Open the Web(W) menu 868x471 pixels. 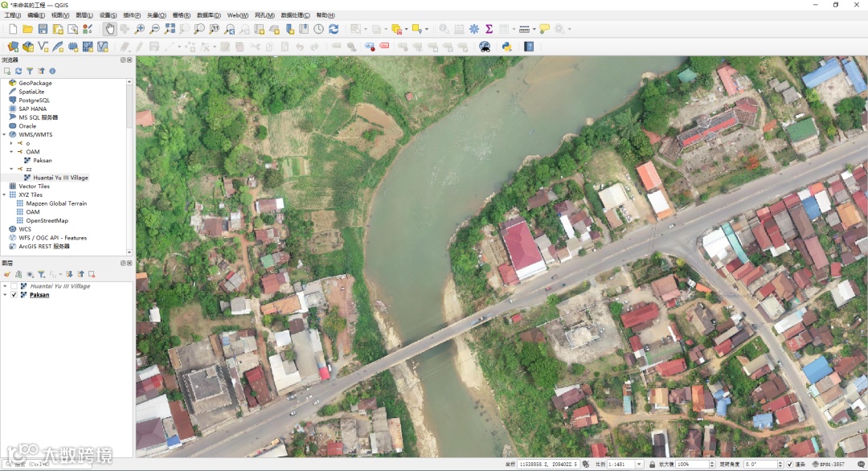pyautogui.click(x=237, y=15)
